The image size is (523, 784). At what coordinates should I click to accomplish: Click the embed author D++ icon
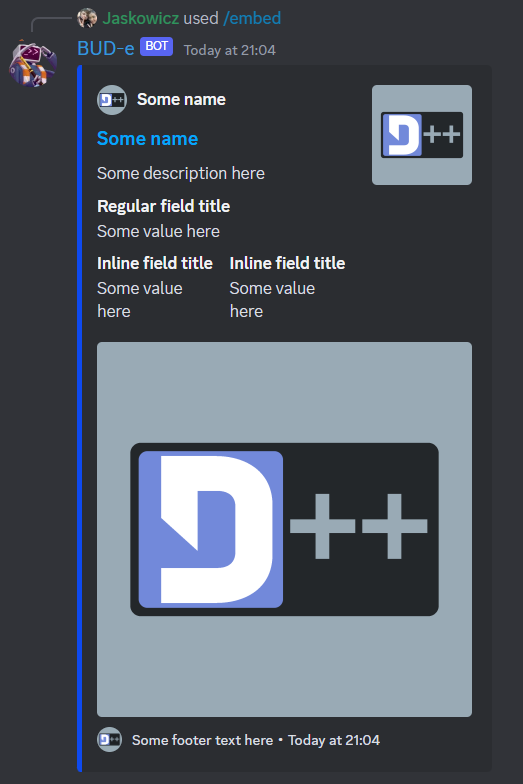(x=112, y=100)
